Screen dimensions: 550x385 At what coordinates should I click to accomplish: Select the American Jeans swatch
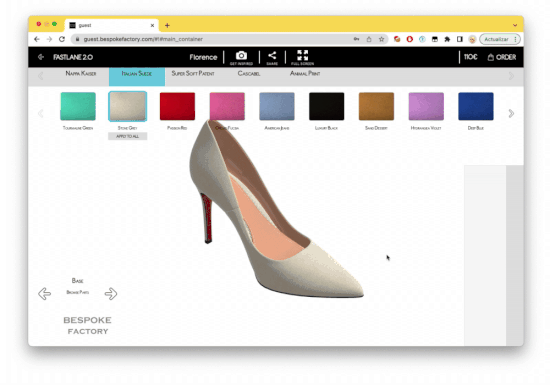click(277, 106)
